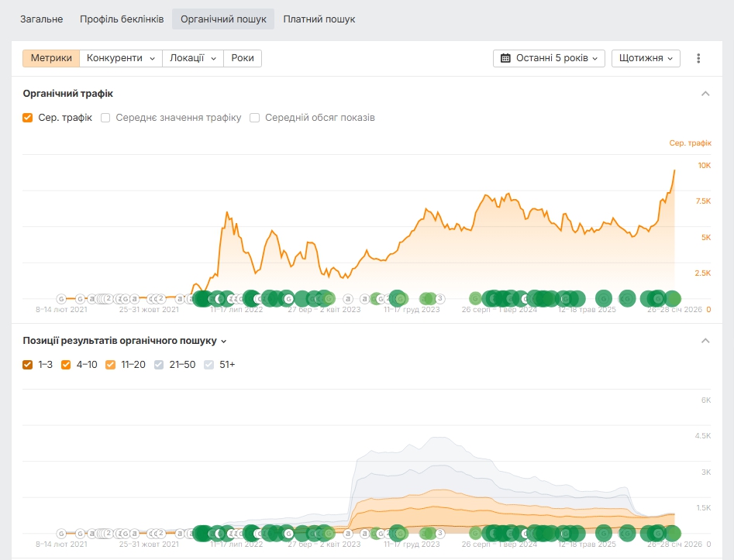734x560 pixels.
Task: Open the three-dot more options menu
Action: (x=698, y=58)
